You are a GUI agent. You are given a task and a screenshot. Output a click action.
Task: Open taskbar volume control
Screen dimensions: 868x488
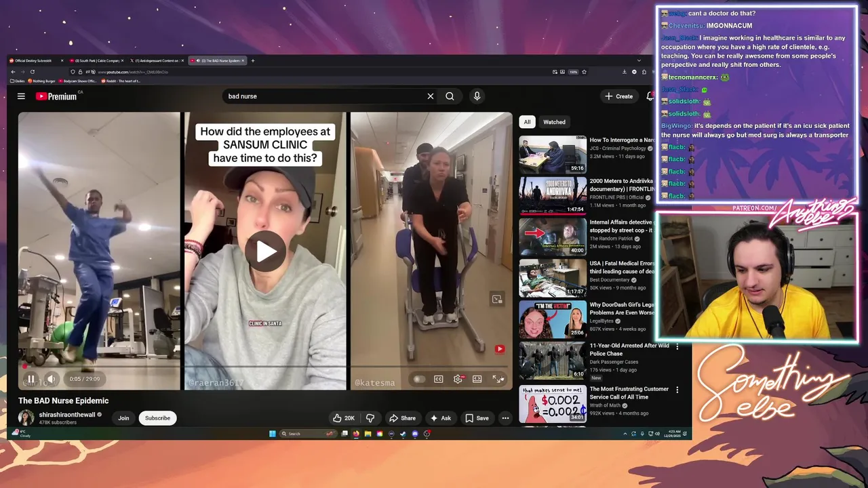click(657, 434)
